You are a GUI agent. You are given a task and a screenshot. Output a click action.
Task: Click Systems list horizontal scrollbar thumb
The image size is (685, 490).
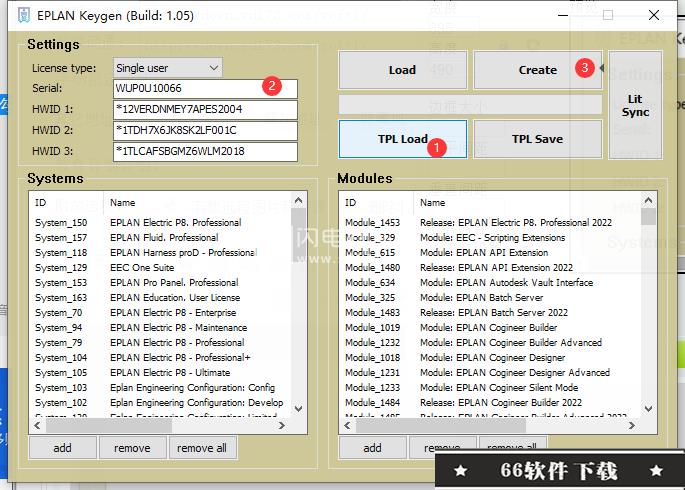coord(109,425)
